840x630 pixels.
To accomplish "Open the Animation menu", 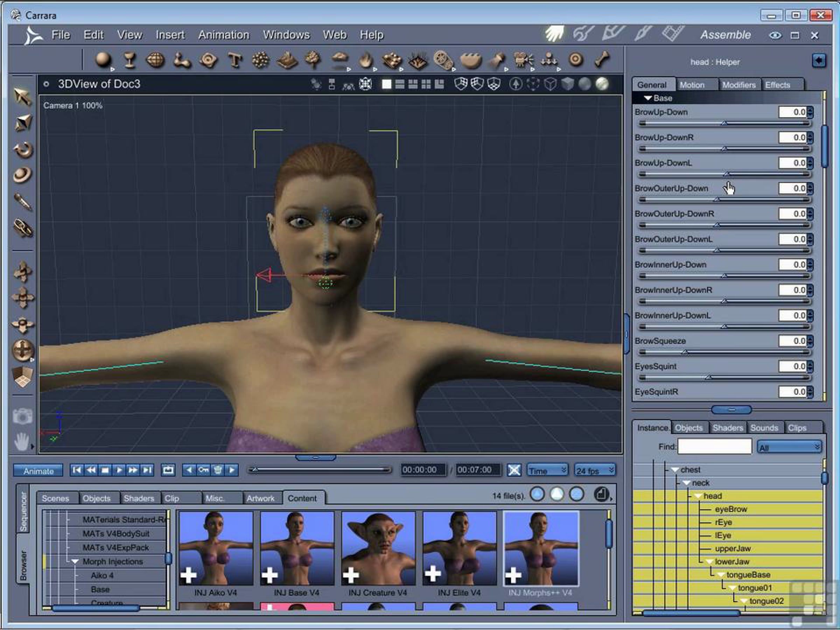I will tap(224, 35).
